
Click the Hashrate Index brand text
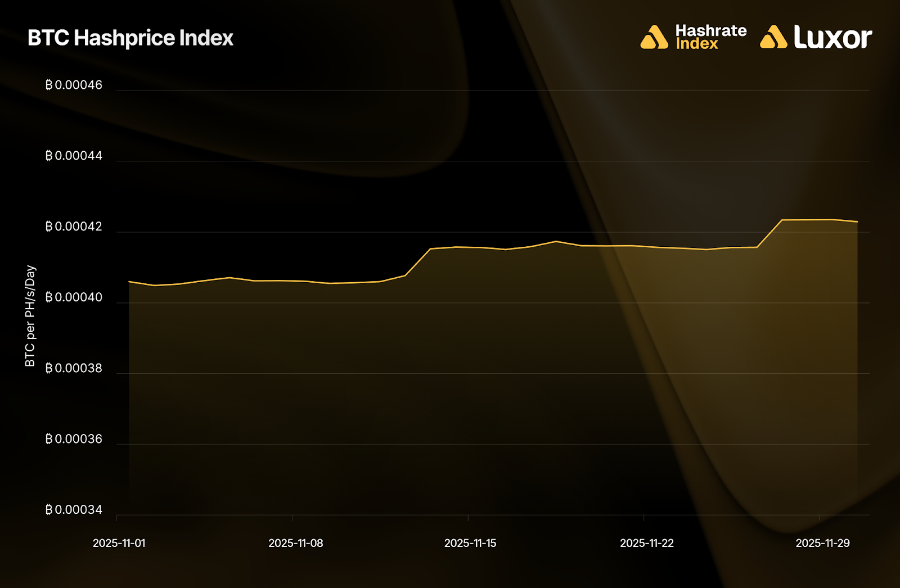pyautogui.click(x=710, y=37)
